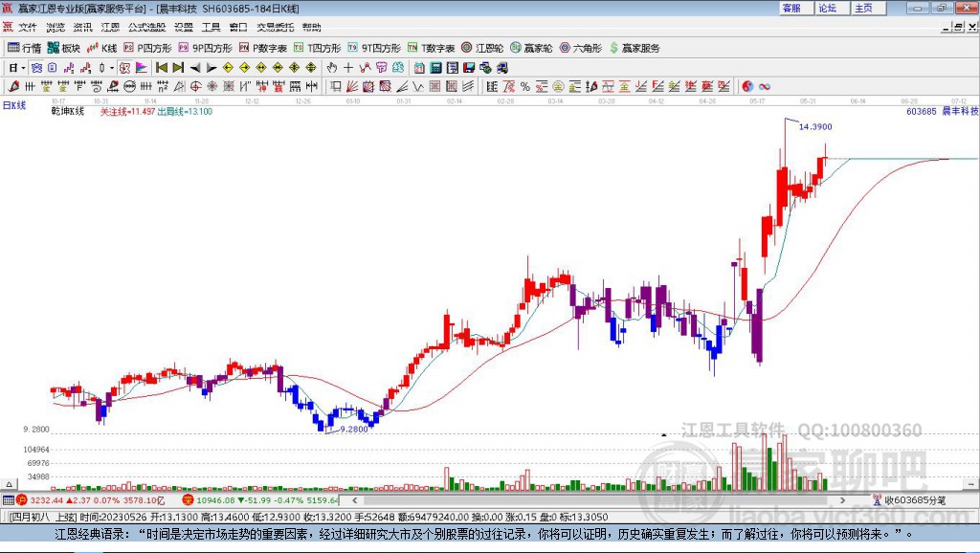Select the crosshair plus cursor
This screenshot has width=980, height=553.
click(348, 68)
